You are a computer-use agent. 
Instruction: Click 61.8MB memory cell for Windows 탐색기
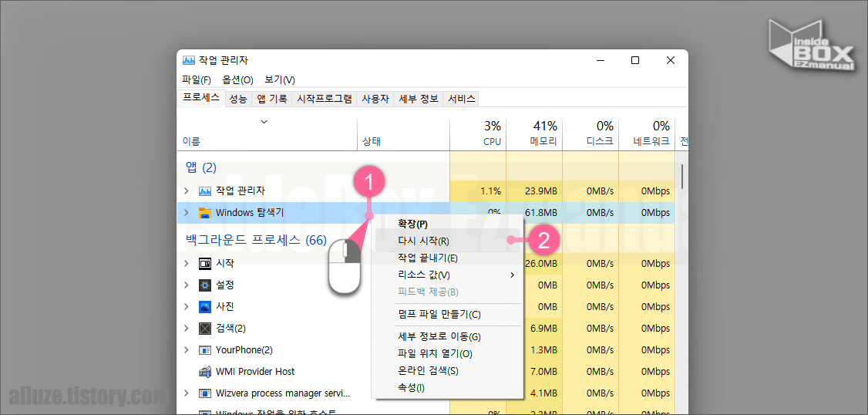(x=540, y=213)
